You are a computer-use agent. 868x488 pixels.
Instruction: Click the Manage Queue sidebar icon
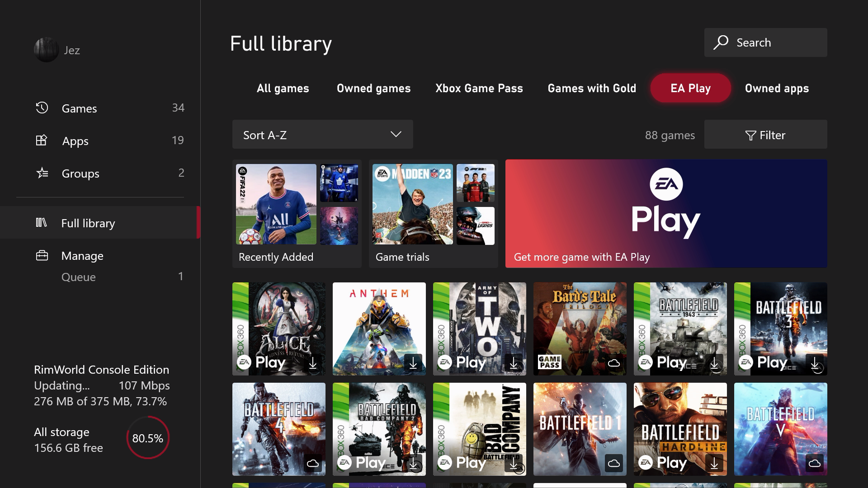[x=79, y=276]
